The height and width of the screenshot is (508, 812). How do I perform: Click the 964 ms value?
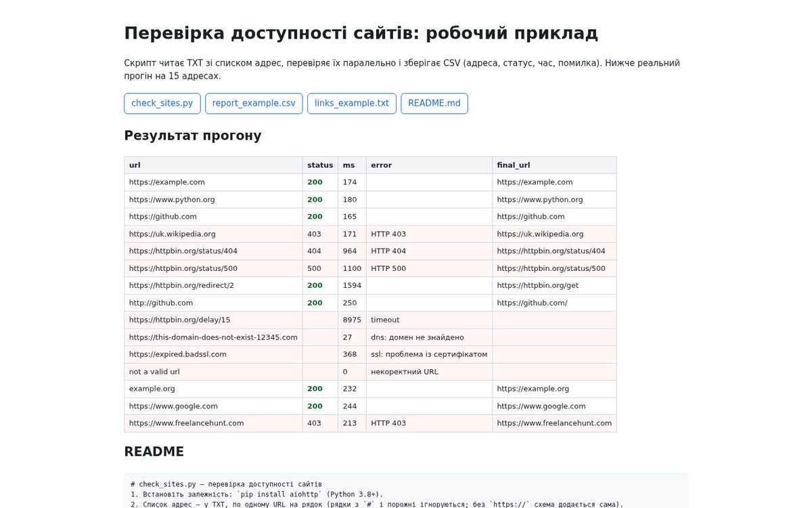pyautogui.click(x=352, y=251)
